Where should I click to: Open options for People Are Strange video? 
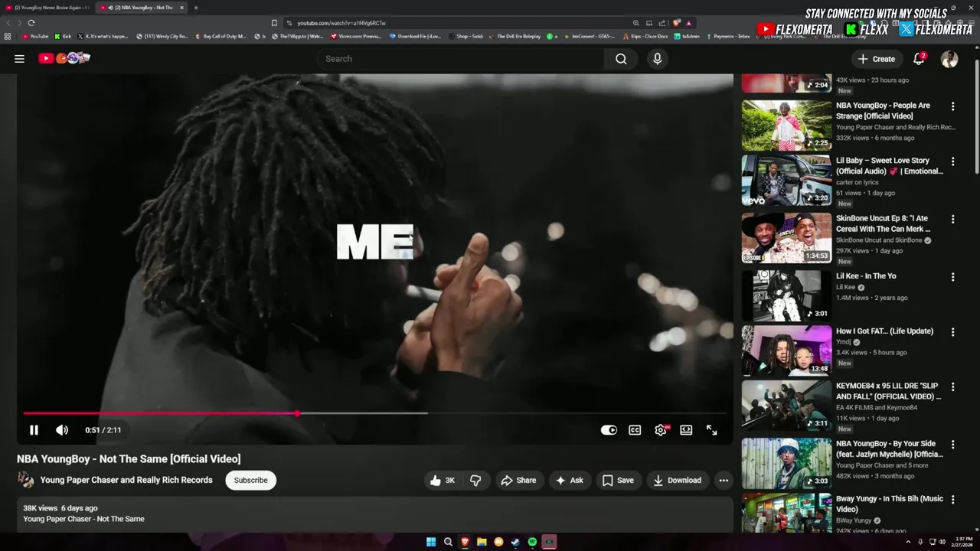pyautogui.click(x=952, y=106)
